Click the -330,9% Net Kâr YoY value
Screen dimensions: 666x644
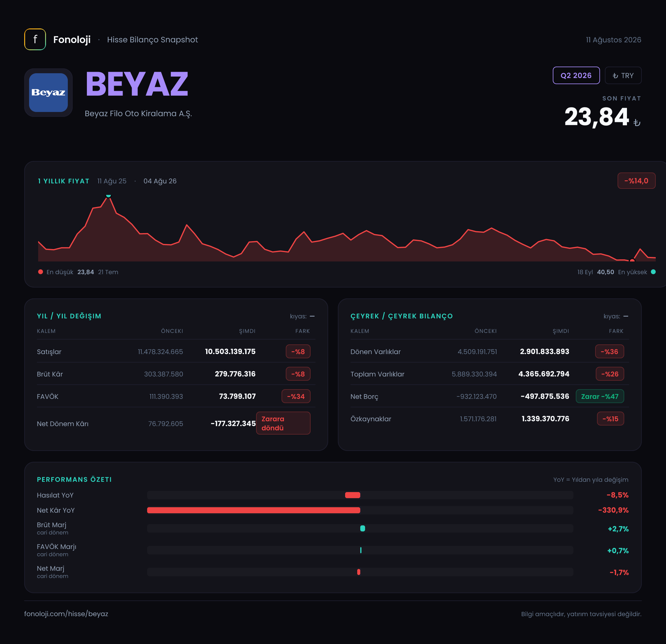coord(613,510)
